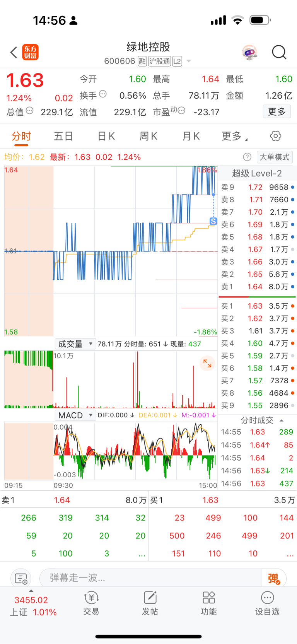
Task: Open the search magnifier icon
Action: [x=279, y=52]
